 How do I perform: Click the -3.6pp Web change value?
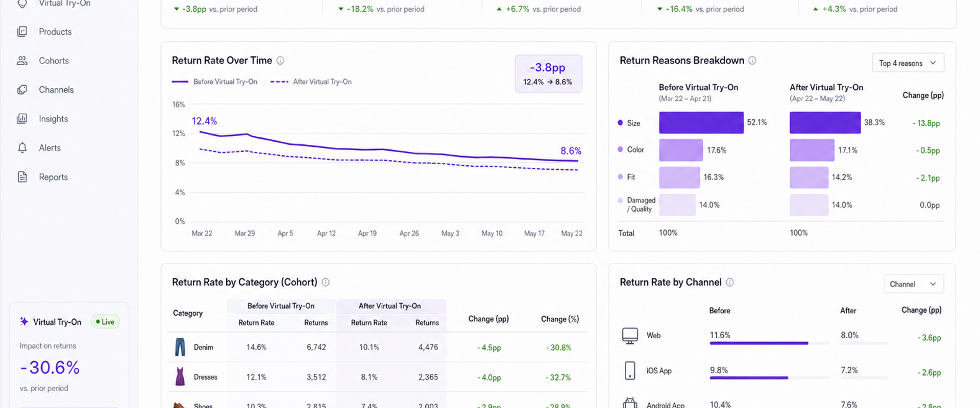pos(929,338)
